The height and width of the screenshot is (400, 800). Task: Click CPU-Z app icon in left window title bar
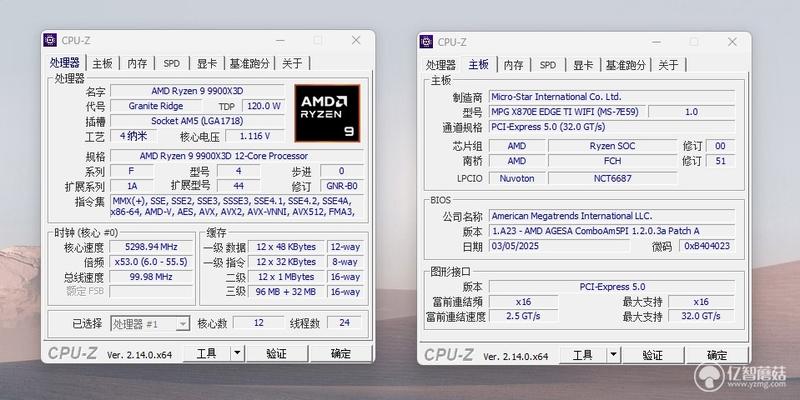point(50,40)
